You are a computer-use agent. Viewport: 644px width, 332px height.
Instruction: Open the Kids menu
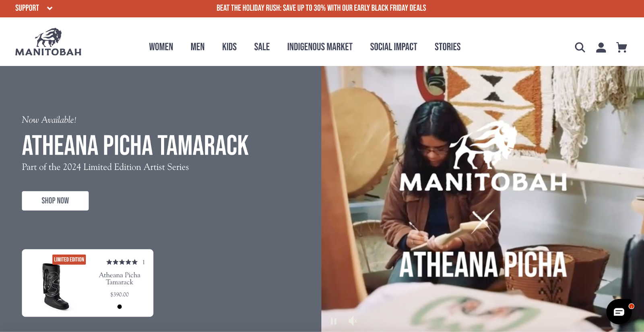tap(229, 47)
